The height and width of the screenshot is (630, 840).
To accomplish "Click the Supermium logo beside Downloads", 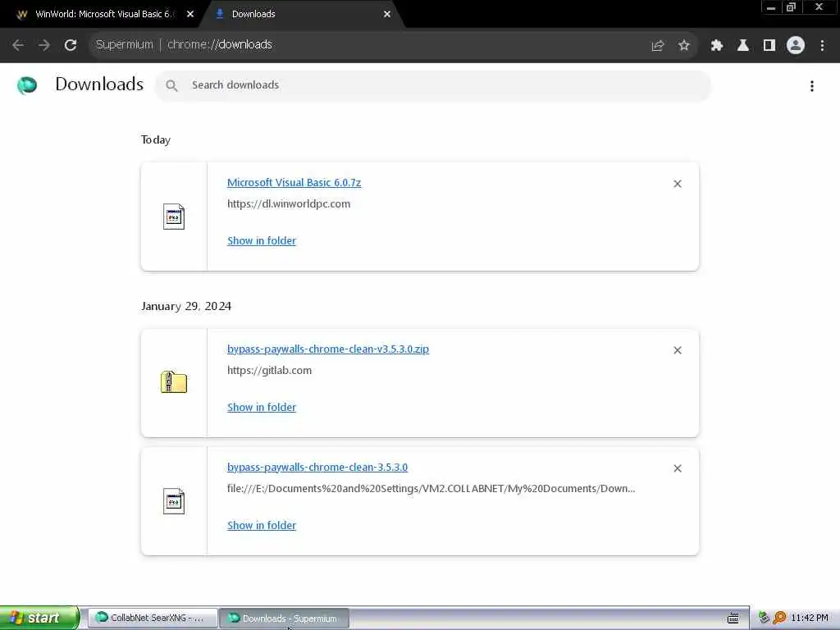I will pyautogui.click(x=27, y=84).
